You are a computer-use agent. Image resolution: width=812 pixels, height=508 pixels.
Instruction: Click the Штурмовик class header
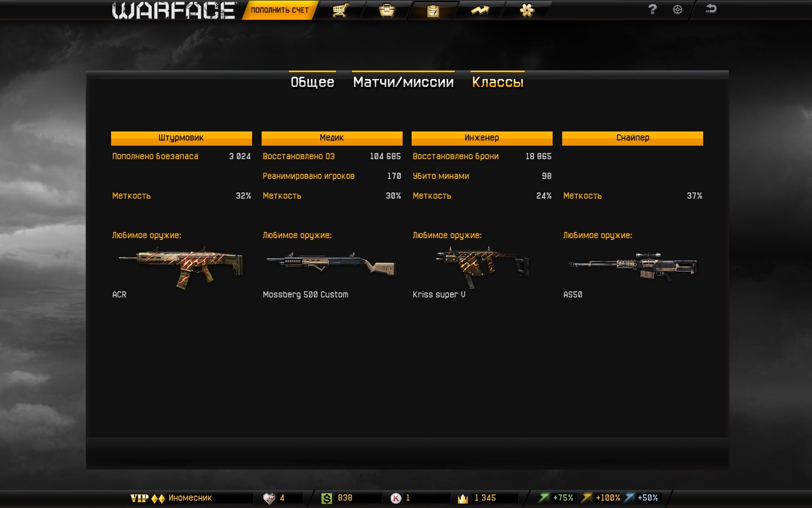pos(182,138)
